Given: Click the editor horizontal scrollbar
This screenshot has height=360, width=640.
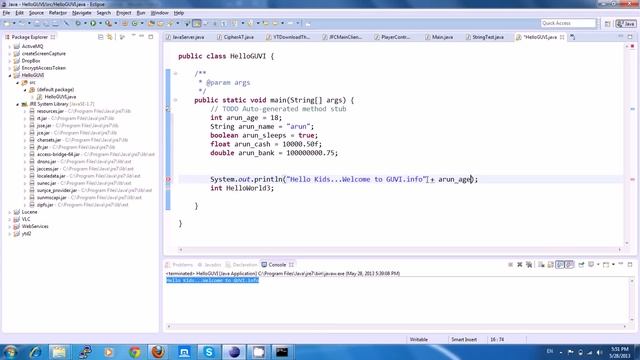Looking at the screenshot, I should click(400, 249).
